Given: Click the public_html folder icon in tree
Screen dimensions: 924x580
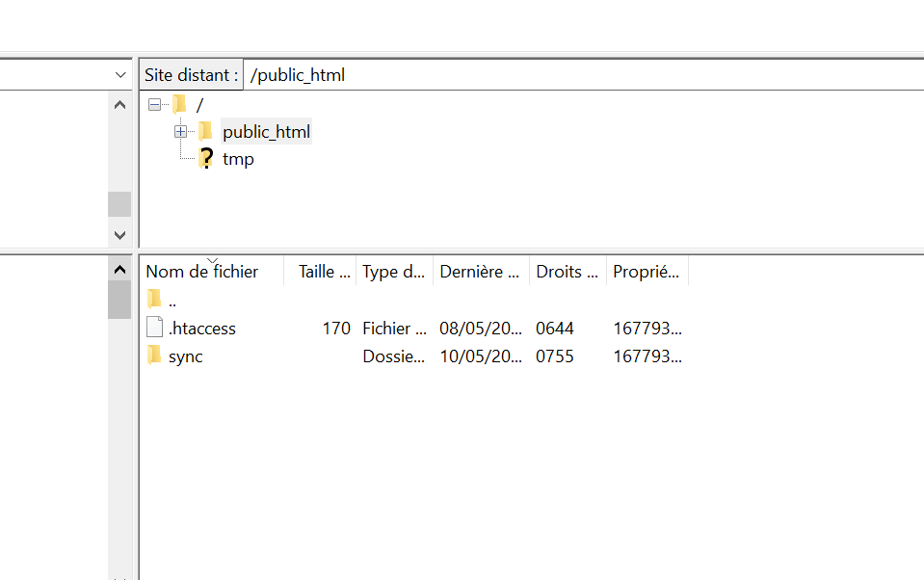Looking at the screenshot, I should point(205,132).
